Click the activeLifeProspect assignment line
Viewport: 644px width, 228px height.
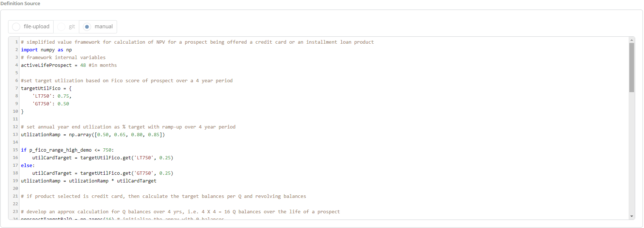(x=69, y=65)
